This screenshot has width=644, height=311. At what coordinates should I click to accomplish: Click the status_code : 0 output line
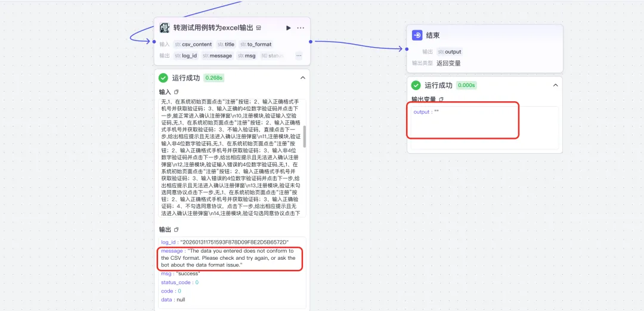(x=179, y=282)
